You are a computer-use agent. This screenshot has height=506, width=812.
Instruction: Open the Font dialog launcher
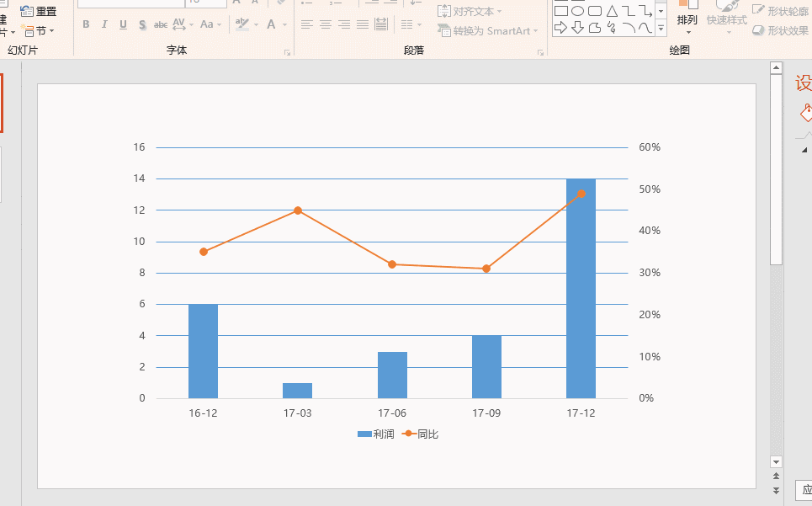(287, 52)
